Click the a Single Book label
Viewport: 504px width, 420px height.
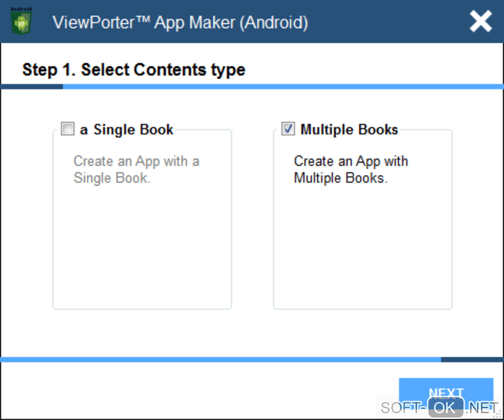(x=126, y=129)
